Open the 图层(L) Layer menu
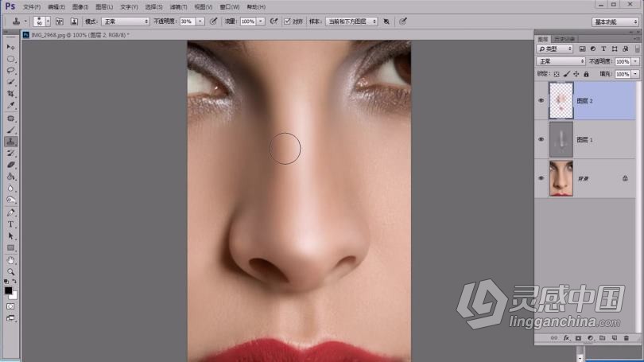The width and height of the screenshot is (644, 362). 104,7
